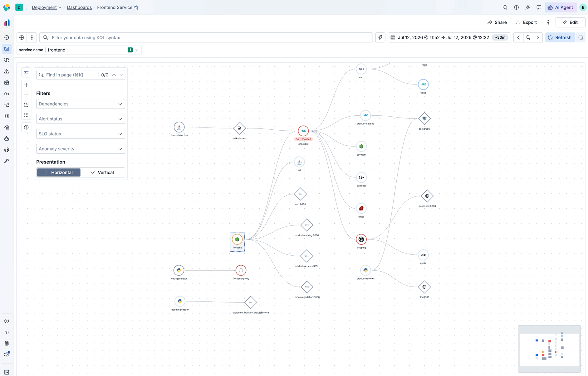Viewport: 588px width, 376px height.
Task: Select the currency service node
Action: (361, 177)
